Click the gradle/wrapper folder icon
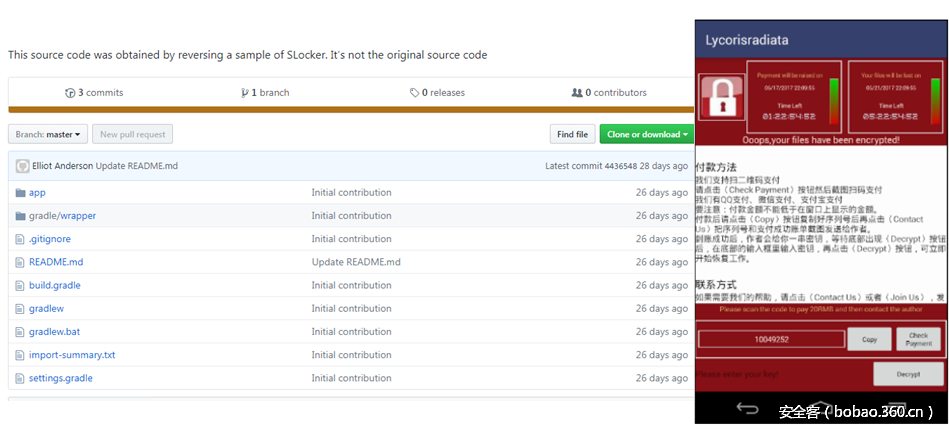Screen dimensions: 949x431 (20, 216)
